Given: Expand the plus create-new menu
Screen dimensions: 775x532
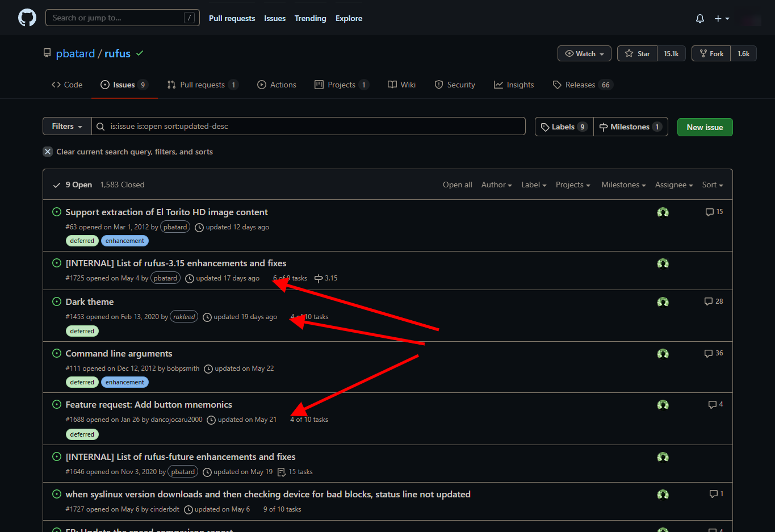Looking at the screenshot, I should pos(722,18).
